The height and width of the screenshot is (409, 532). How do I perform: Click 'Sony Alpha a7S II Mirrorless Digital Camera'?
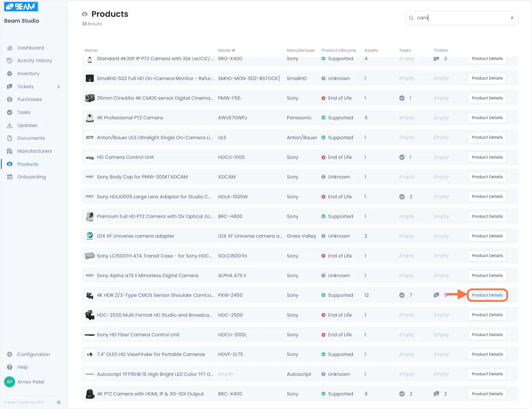tap(148, 276)
